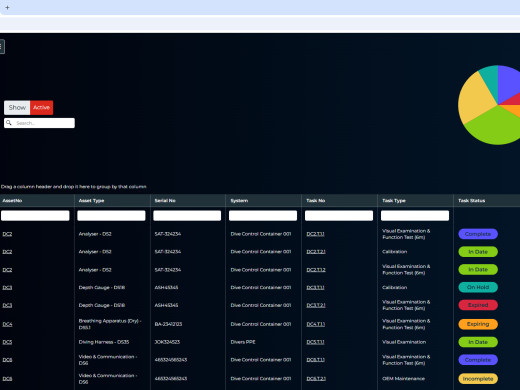Click the Serial No column filter box
The height and width of the screenshot is (390, 520).
tap(187, 216)
